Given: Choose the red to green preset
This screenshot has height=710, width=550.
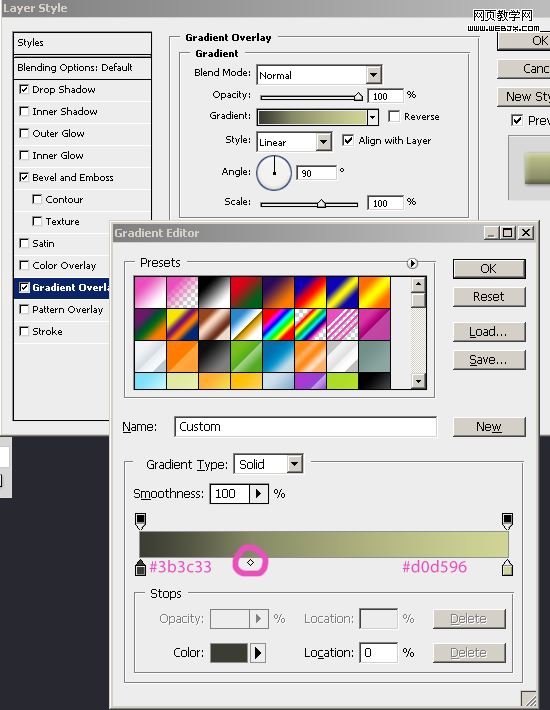Looking at the screenshot, I should (246, 293).
